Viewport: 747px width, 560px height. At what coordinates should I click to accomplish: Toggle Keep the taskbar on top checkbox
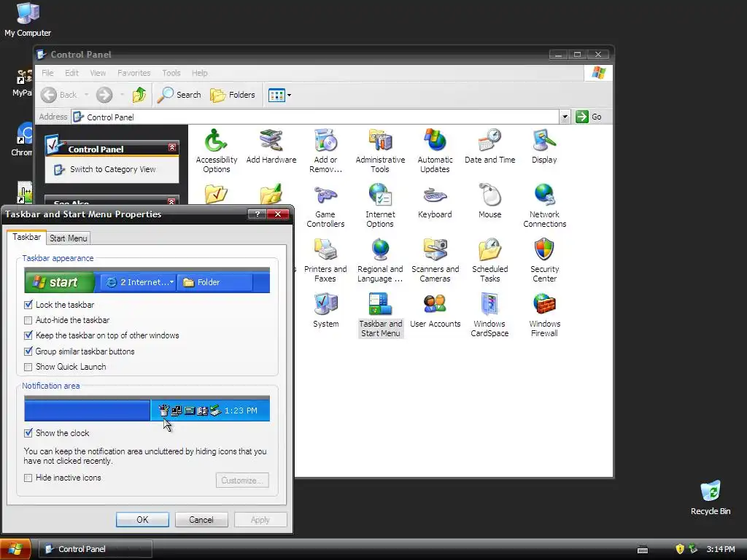point(28,335)
